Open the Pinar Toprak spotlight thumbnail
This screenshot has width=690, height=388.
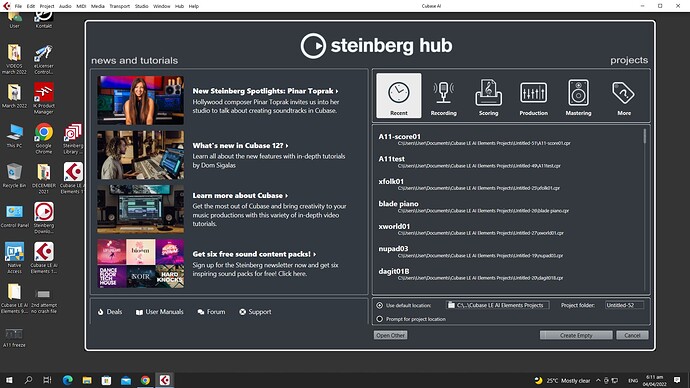pos(141,100)
